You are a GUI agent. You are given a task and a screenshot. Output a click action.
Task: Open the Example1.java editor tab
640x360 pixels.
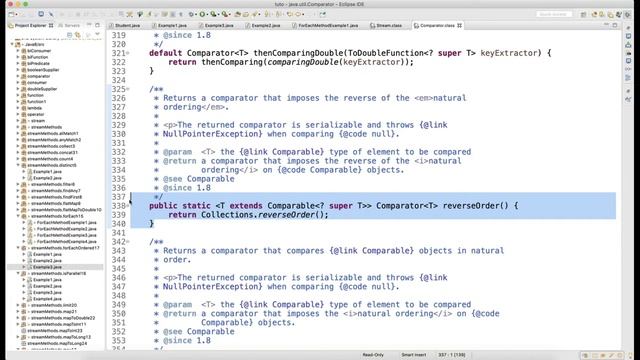click(170, 25)
